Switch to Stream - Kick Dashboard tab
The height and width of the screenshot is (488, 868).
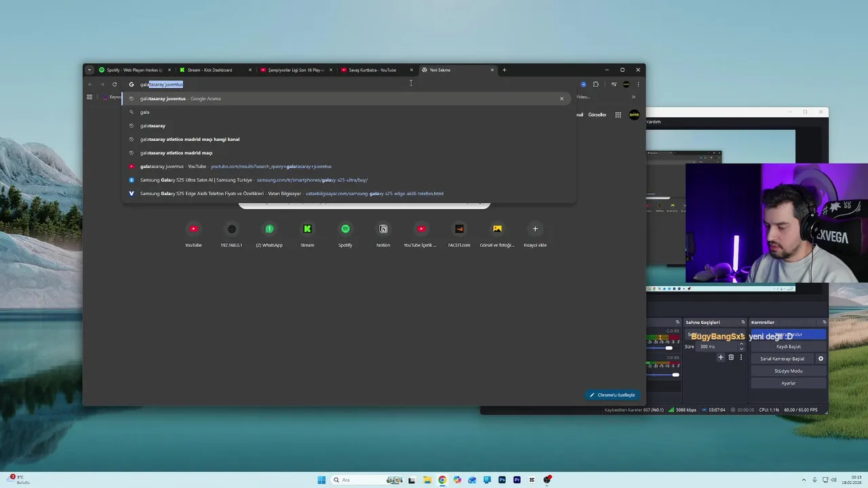click(x=214, y=70)
